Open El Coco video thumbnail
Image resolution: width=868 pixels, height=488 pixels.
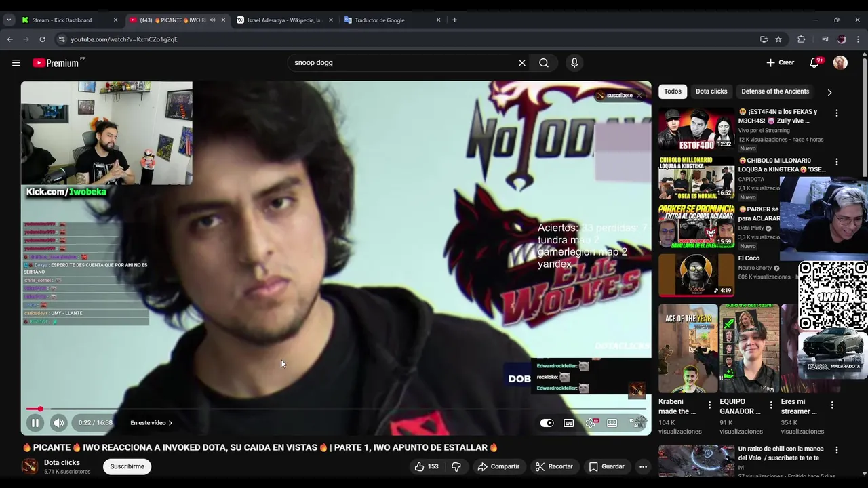coord(696,275)
